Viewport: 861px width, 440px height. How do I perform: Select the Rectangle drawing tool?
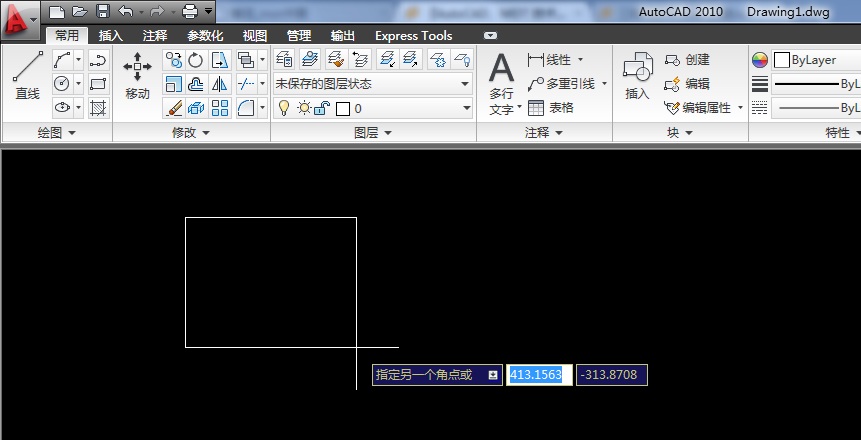point(98,83)
